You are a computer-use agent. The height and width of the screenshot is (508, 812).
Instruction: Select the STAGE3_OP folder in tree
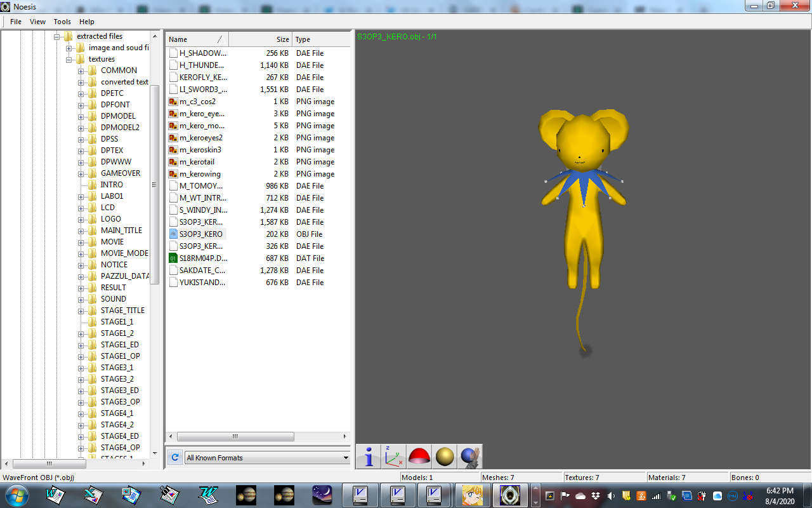[x=120, y=402]
